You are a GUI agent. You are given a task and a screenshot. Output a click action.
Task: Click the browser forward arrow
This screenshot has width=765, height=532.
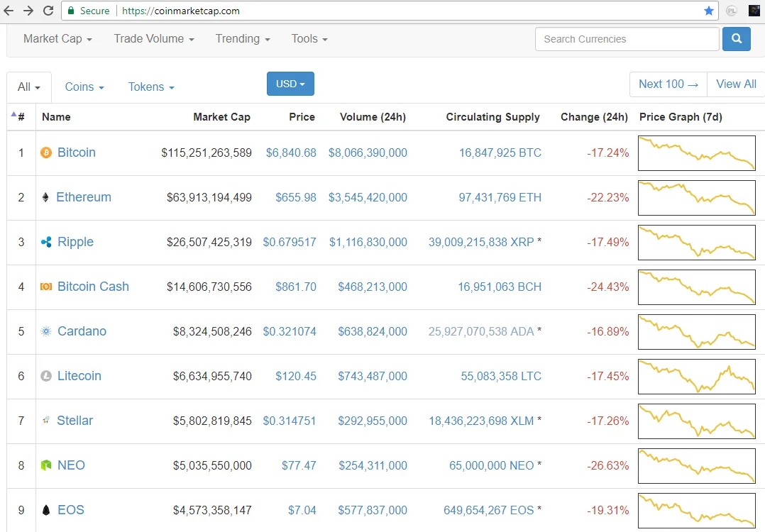pos(28,11)
